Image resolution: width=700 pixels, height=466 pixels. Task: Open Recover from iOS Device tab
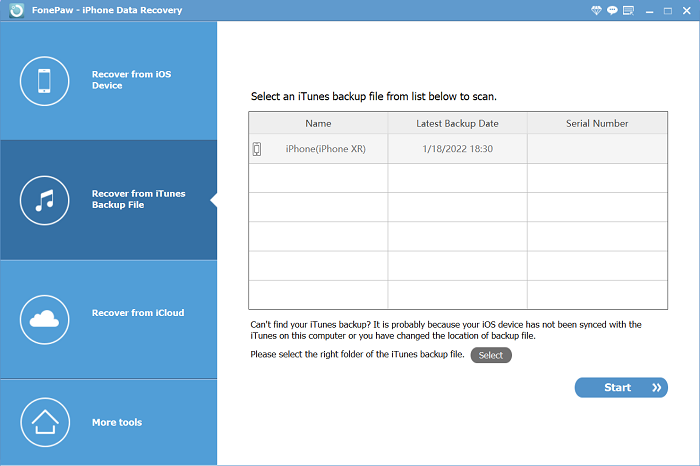click(108, 80)
